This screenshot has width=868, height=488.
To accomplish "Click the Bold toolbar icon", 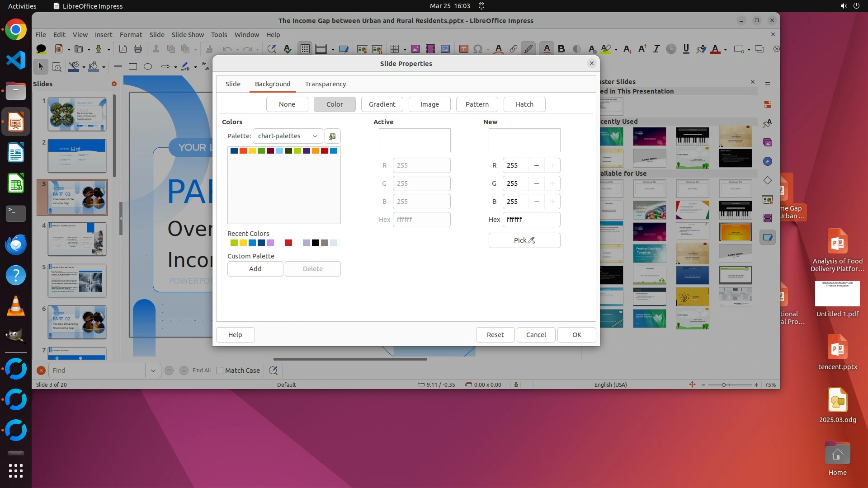I will click(x=561, y=49).
